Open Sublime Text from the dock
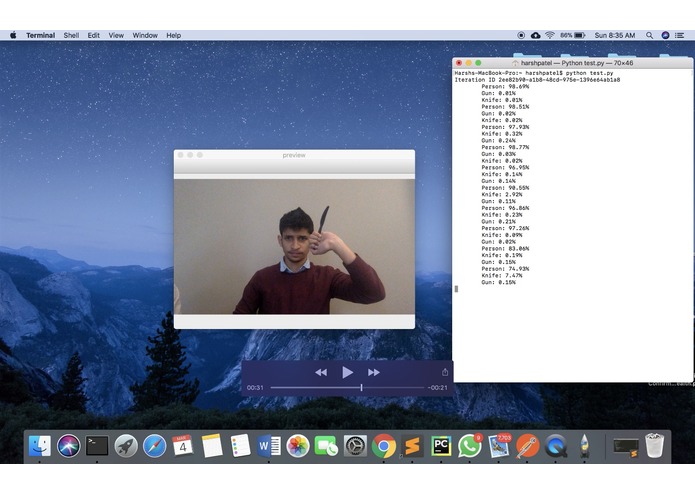The height and width of the screenshot is (494, 695). coord(412,446)
